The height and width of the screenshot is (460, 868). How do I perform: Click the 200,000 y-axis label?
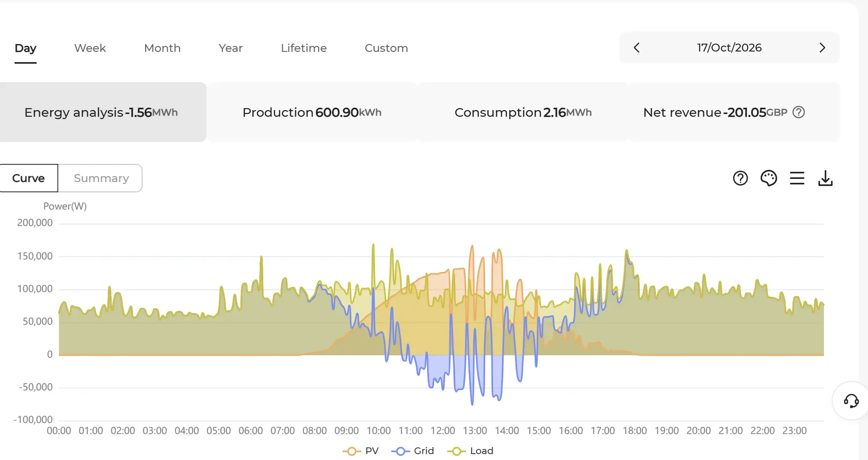pos(35,223)
